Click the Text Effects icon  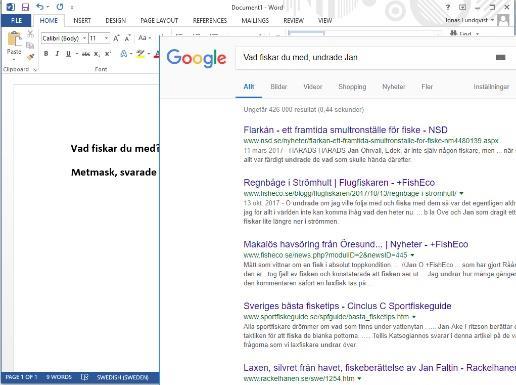tap(124, 54)
